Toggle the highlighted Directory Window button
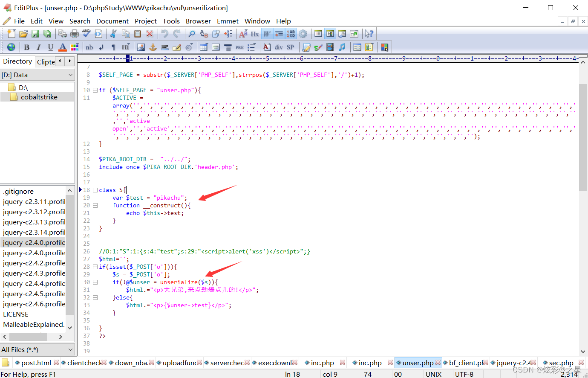Viewport: 588px width, 378px height. click(330, 34)
